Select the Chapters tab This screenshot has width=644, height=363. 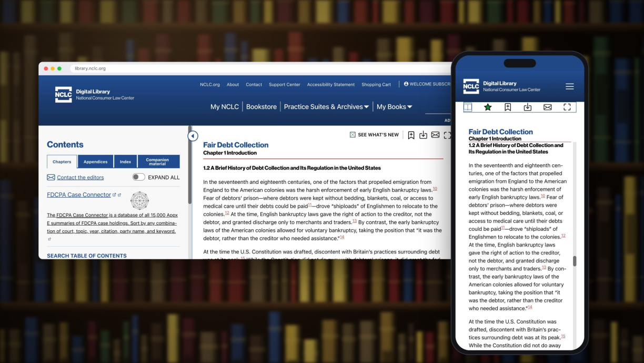62,162
